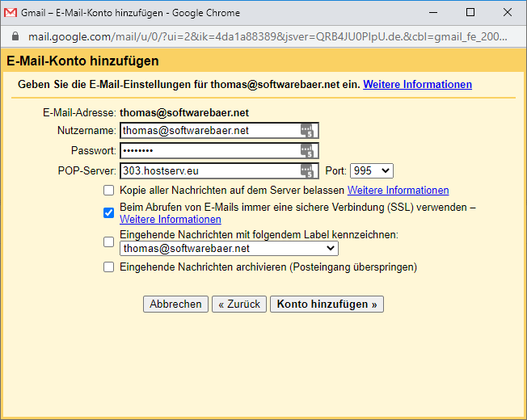The image size is (527, 420).
Task: Click the password manager icon in Passwort field
Action: pyautogui.click(x=306, y=151)
